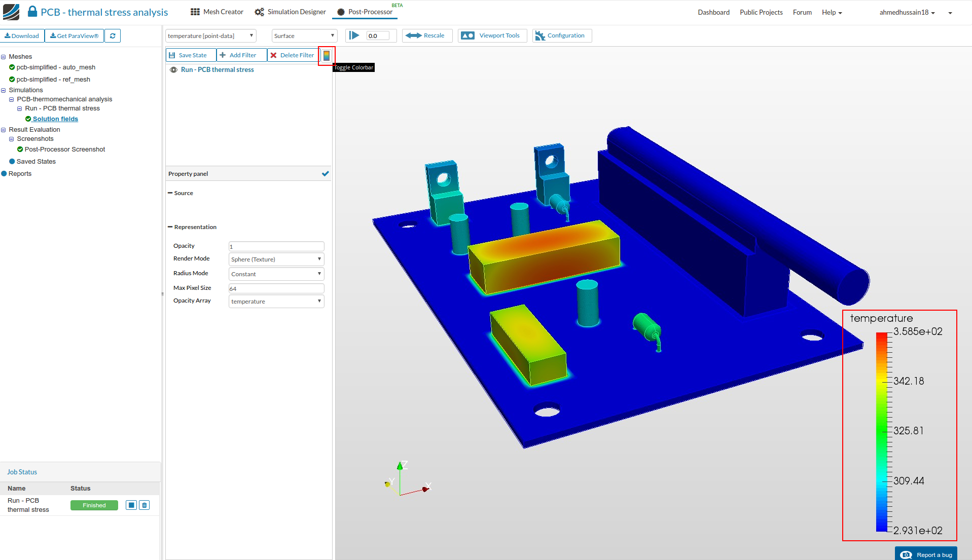
Task: Click the Toggle Colorbar icon
Action: pyautogui.click(x=327, y=55)
